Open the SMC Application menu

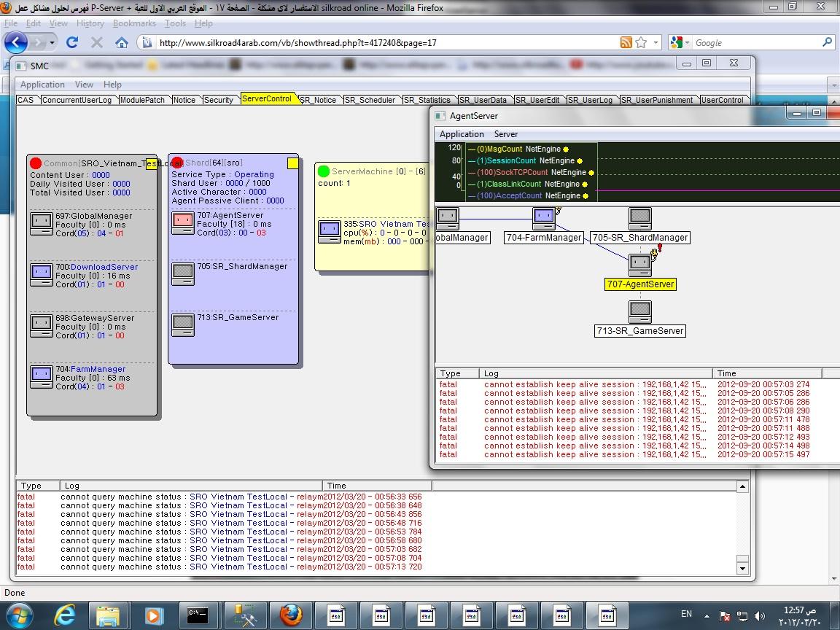coord(42,85)
